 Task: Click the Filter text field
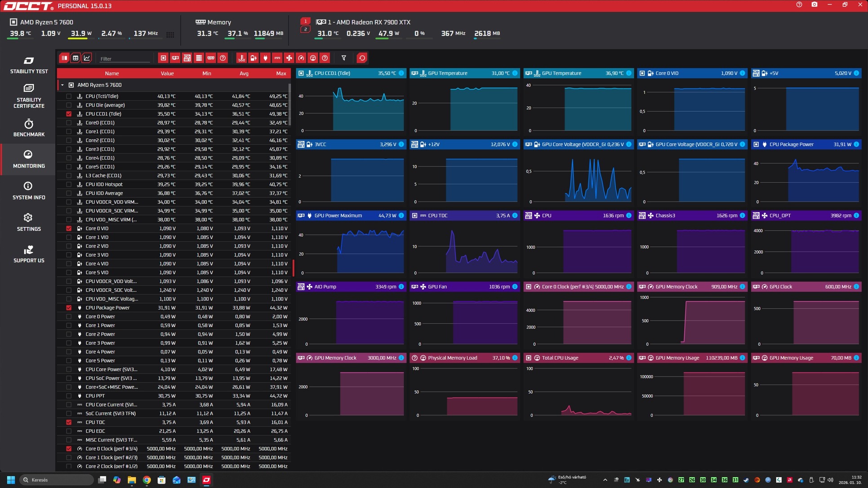point(125,58)
